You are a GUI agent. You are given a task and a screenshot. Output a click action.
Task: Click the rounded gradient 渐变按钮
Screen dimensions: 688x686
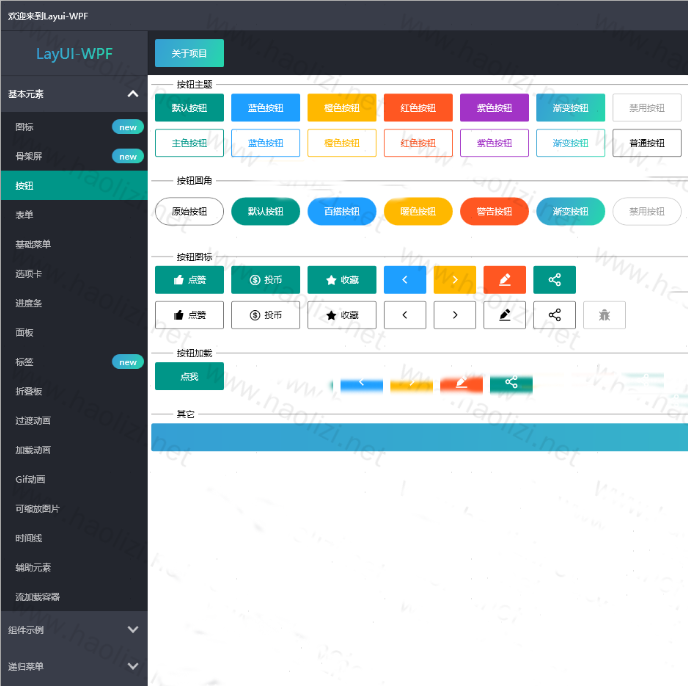(x=570, y=211)
